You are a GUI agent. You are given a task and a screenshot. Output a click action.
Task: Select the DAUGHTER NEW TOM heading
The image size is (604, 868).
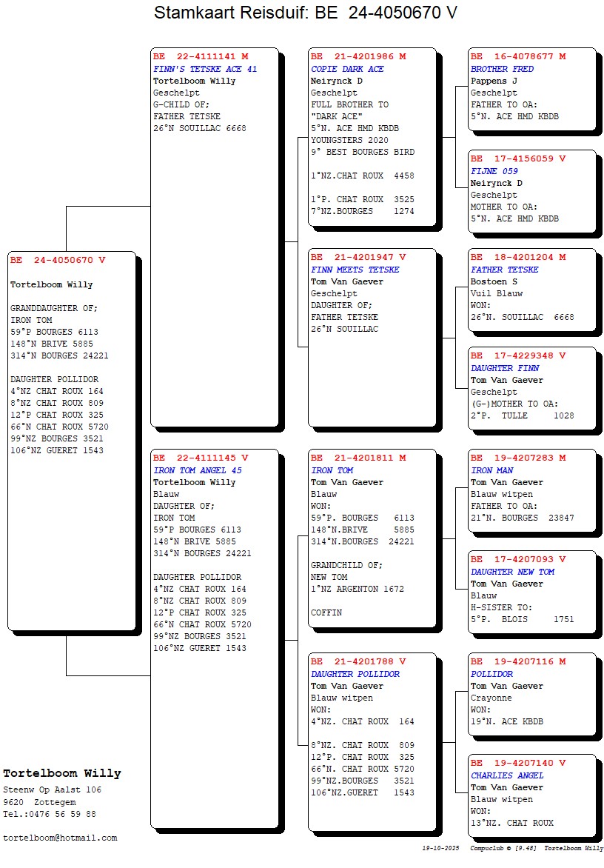512,572
